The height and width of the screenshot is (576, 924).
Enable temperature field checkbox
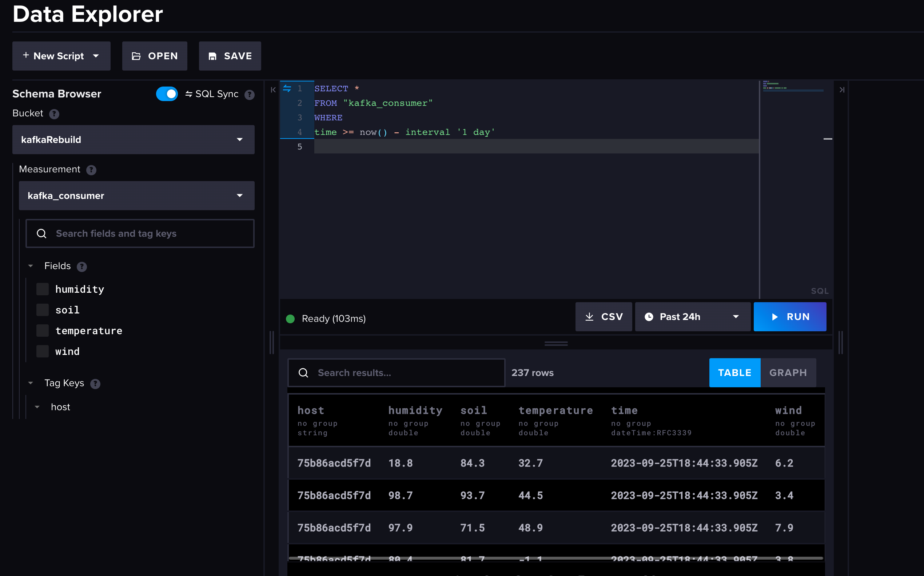pos(41,331)
